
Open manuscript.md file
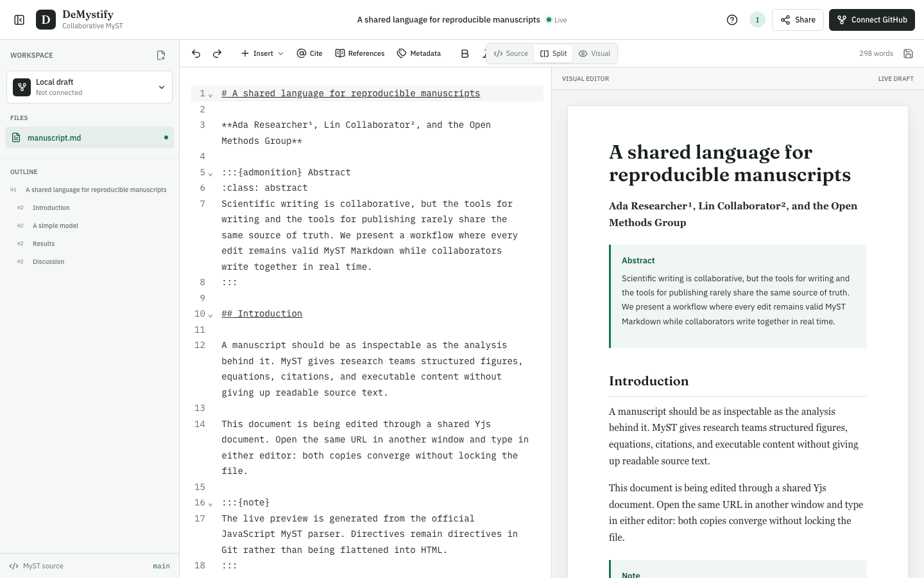(x=89, y=137)
